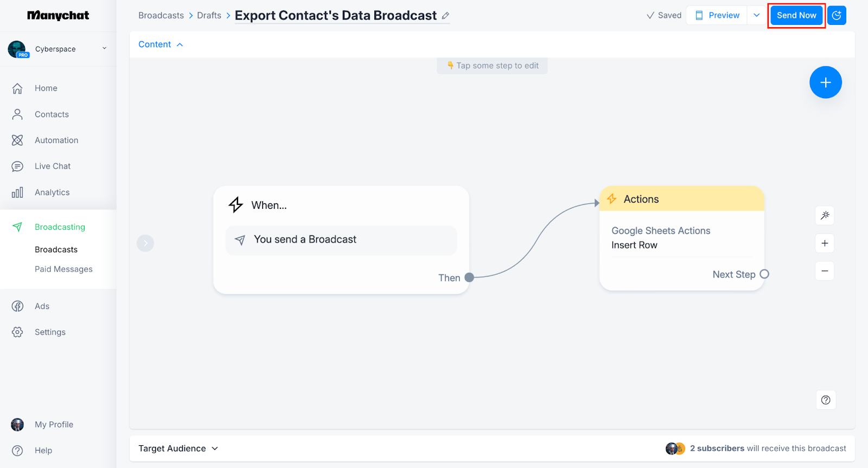Viewport: 868px width, 468px height.
Task: Navigate to Drafts breadcrumb link
Action: click(x=209, y=16)
